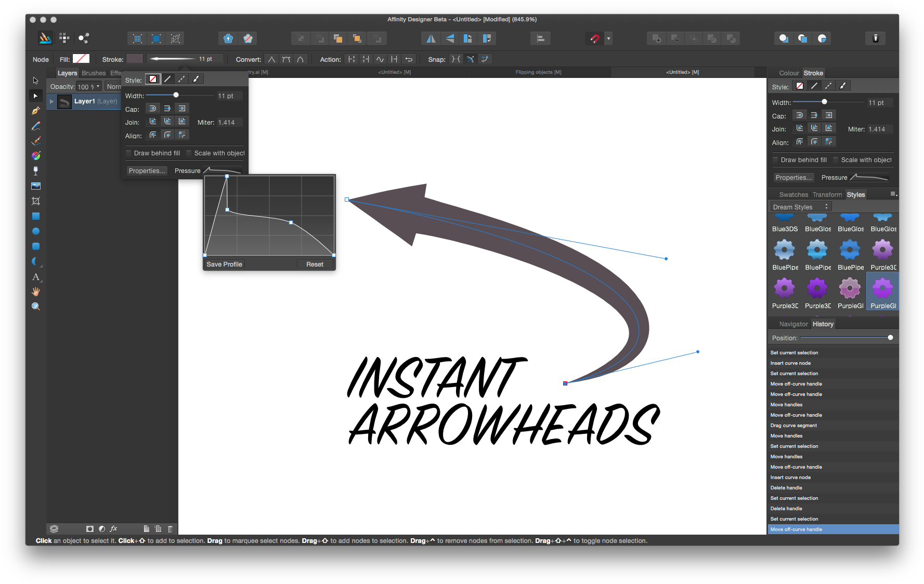This screenshot has width=924, height=584.
Task: Enable Scale with object in the right Stroke panel
Action: tap(836, 160)
